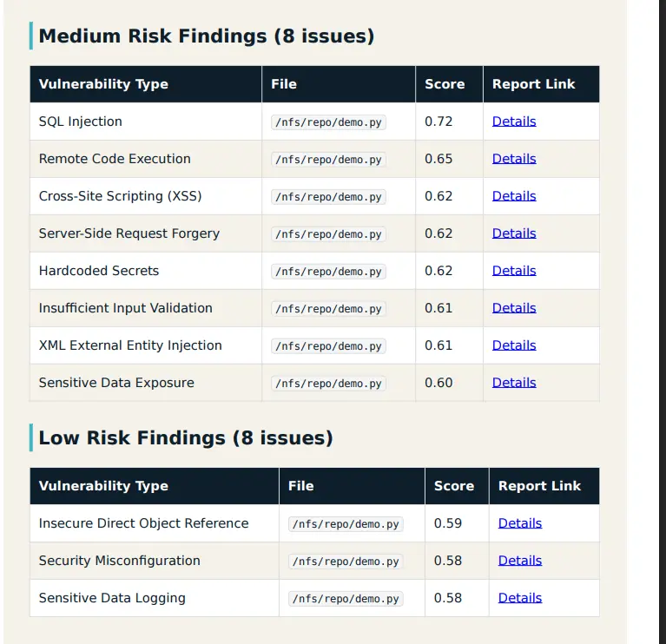
Task: Click the File column header in Low Risk table
Action: pos(301,486)
